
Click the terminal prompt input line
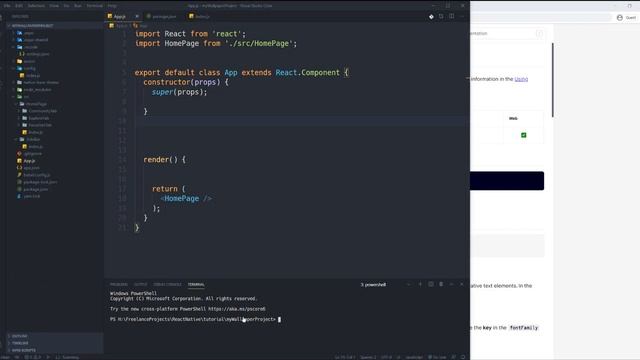[195, 319]
